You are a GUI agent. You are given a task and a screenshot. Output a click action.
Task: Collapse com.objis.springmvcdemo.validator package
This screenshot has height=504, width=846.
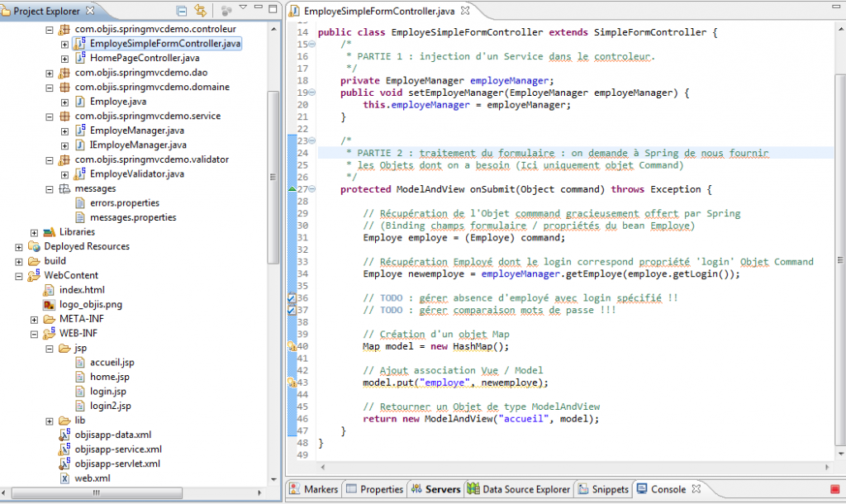point(49,160)
